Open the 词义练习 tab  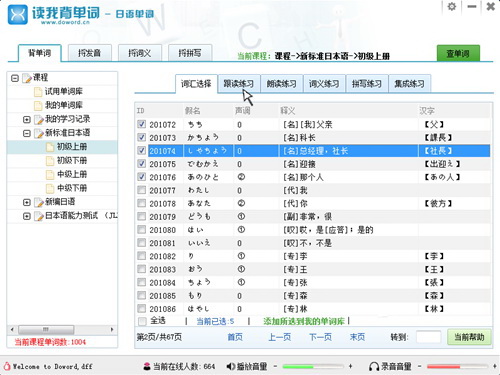(x=324, y=84)
